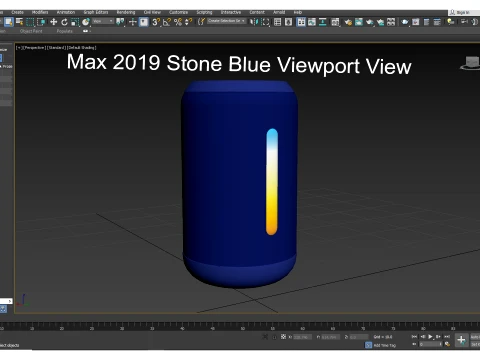Screen dimensions: 480x360
Task: Open Civil View menu
Action: (x=152, y=12)
